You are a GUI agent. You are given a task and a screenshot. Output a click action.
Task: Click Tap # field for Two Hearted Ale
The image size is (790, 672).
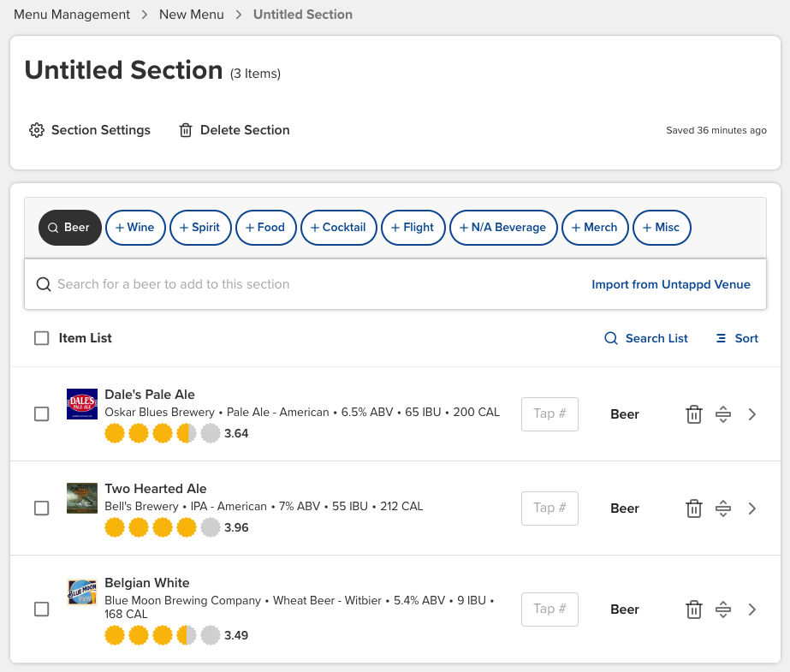(x=549, y=508)
